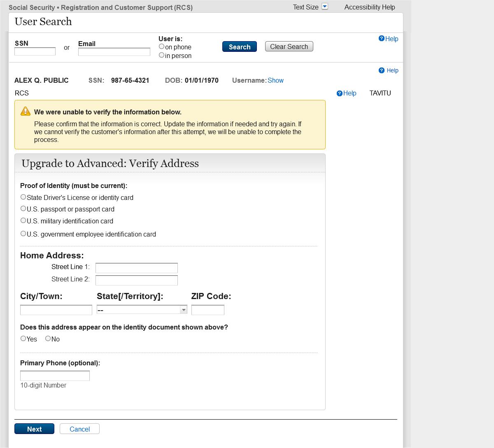Click the Help icon below the search section
This screenshot has width=494, height=448.
[x=382, y=70]
